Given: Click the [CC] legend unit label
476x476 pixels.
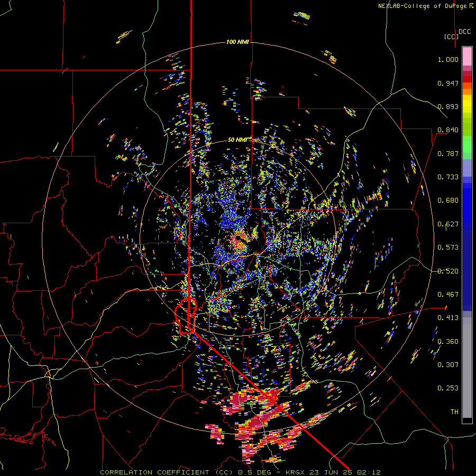Looking at the screenshot, I should click(452, 36).
